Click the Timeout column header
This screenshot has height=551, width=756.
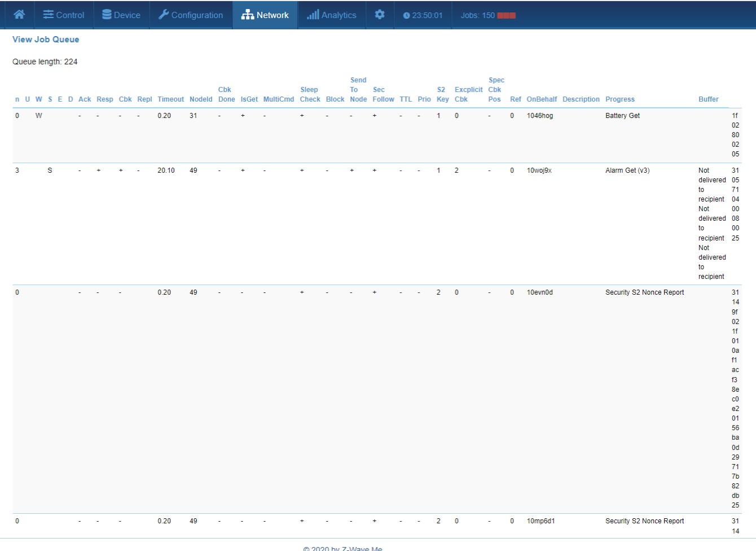[x=171, y=99]
